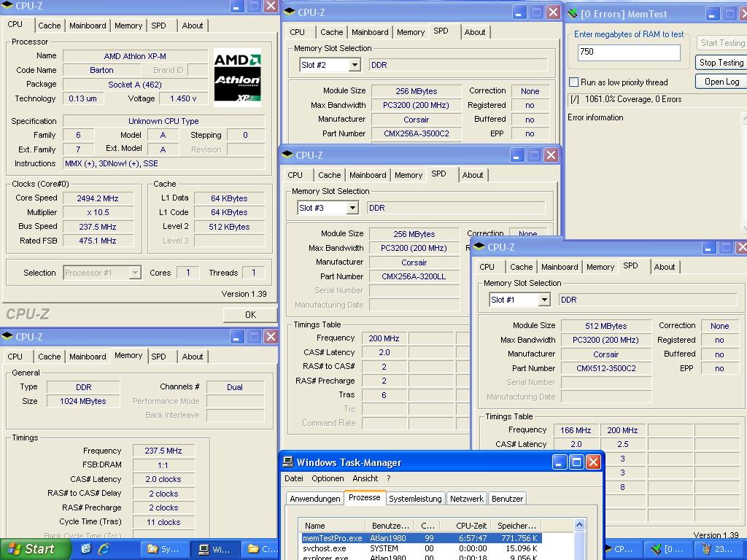Open the [0... MemTest taskbar button
The width and height of the screenshot is (747, 560).
click(667, 549)
